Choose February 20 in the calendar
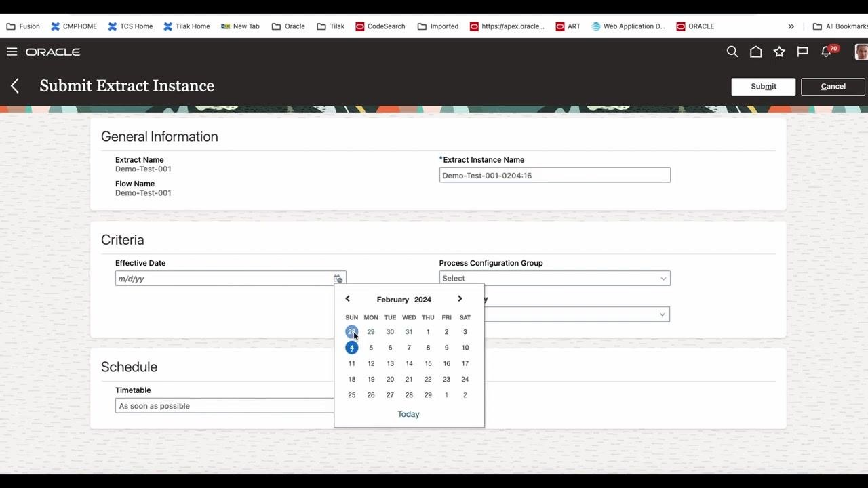Screen dimensions: 868x488 pyautogui.click(x=390, y=380)
